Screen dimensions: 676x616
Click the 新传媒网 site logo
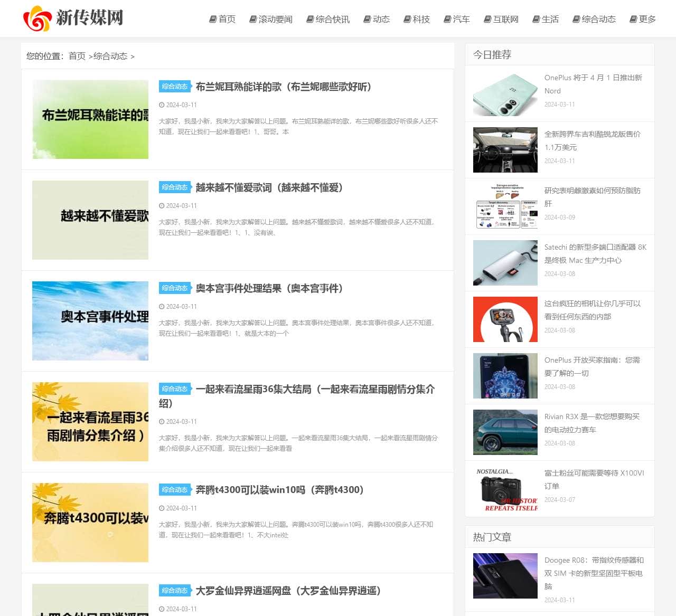coord(73,18)
